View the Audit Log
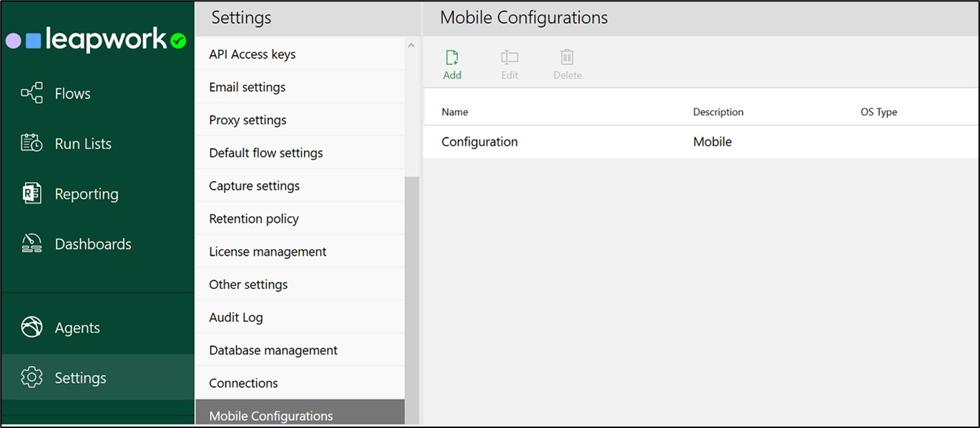980x428 pixels. (x=235, y=317)
